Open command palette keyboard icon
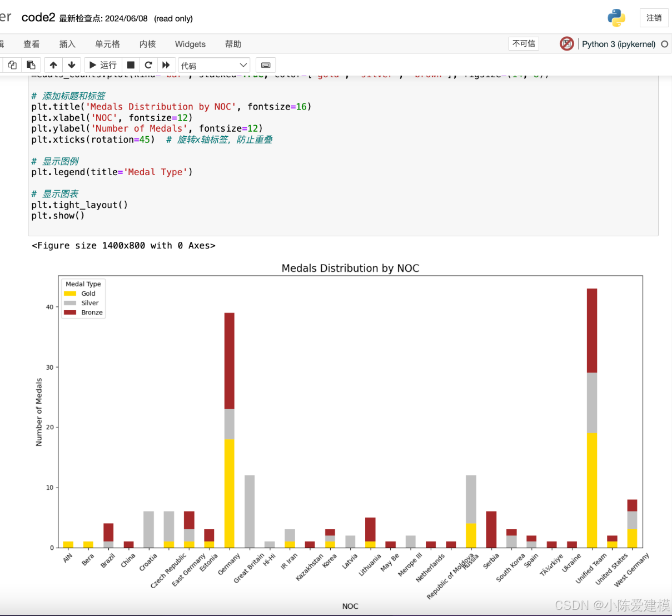Image resolution: width=672 pixels, height=616 pixels. click(266, 65)
